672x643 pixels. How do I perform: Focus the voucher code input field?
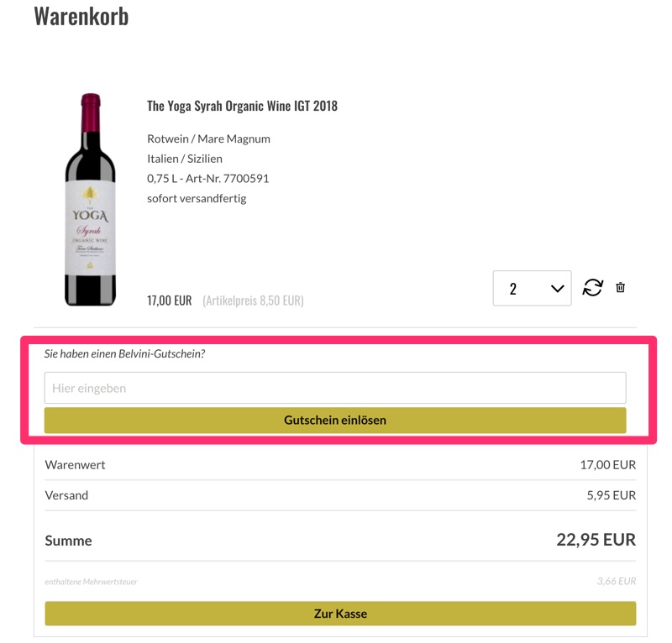(334, 388)
